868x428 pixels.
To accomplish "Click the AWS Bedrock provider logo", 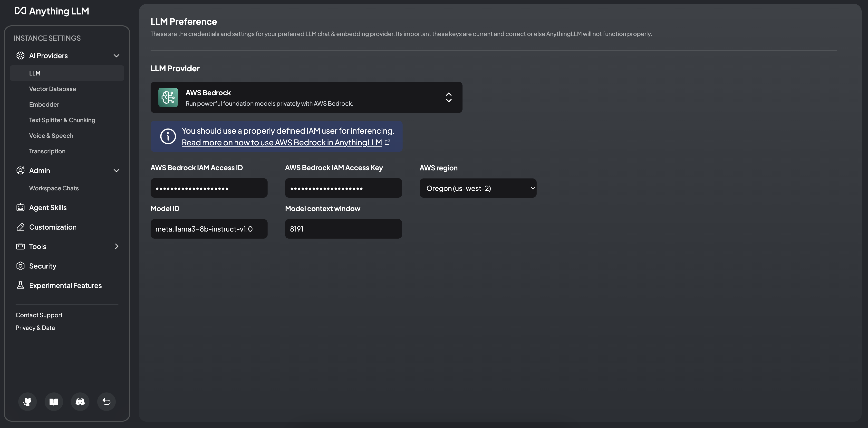I will pyautogui.click(x=168, y=97).
